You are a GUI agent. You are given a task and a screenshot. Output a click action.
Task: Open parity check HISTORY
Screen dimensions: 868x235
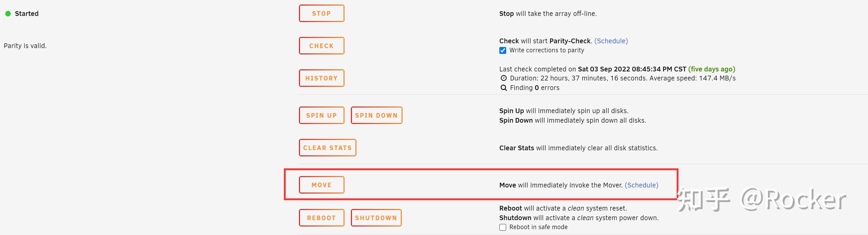321,78
